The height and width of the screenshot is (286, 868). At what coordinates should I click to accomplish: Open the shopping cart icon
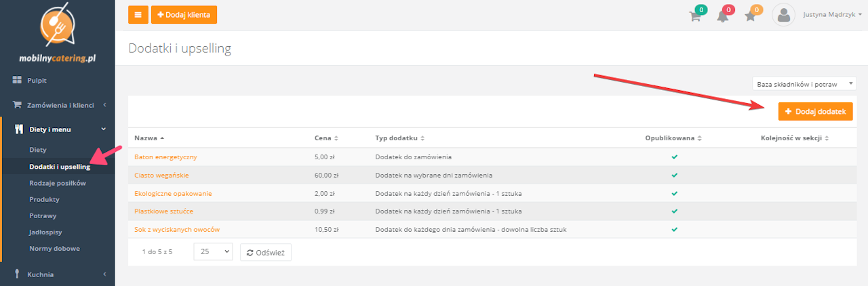[695, 16]
